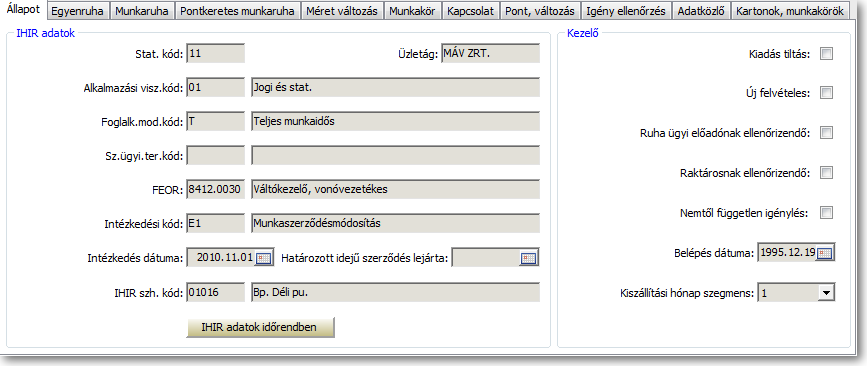Click the IHIR adatok időrendben button
Screen dimensions: 867x366
click(260, 327)
